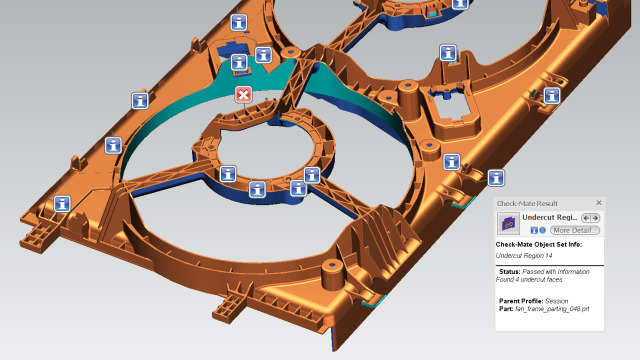
Task: Go to next Check-Mate result arrow
Action: (595, 218)
